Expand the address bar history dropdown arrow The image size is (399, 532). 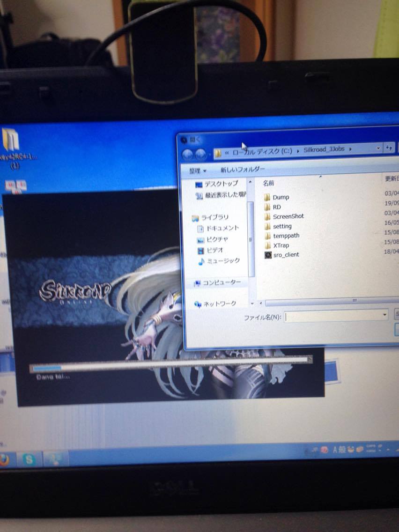[x=378, y=148]
